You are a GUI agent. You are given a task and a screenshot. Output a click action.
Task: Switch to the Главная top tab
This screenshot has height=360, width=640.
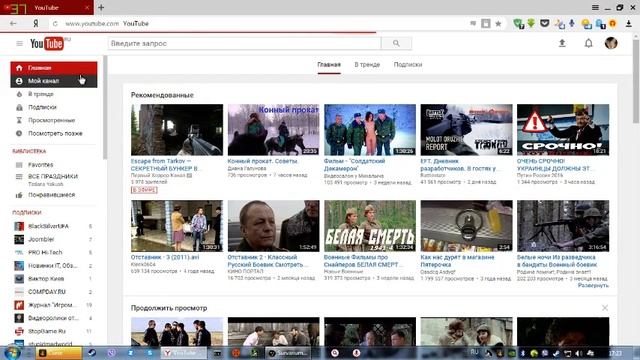click(x=329, y=64)
